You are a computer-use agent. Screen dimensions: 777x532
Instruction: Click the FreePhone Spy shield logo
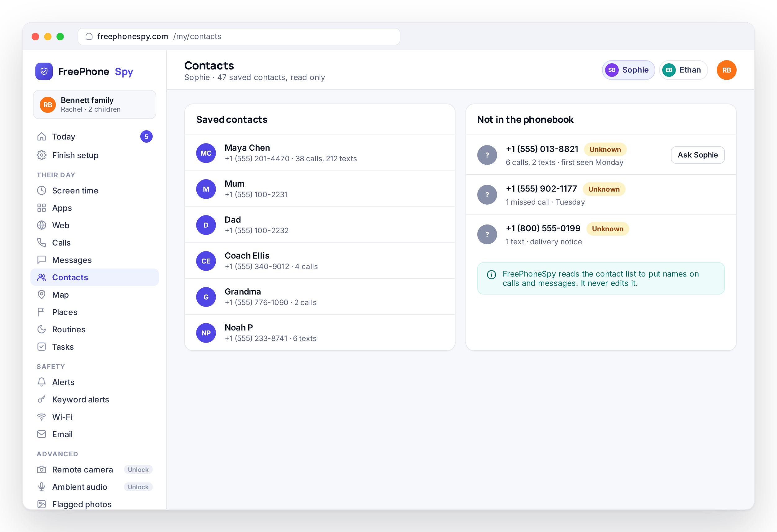pos(44,71)
